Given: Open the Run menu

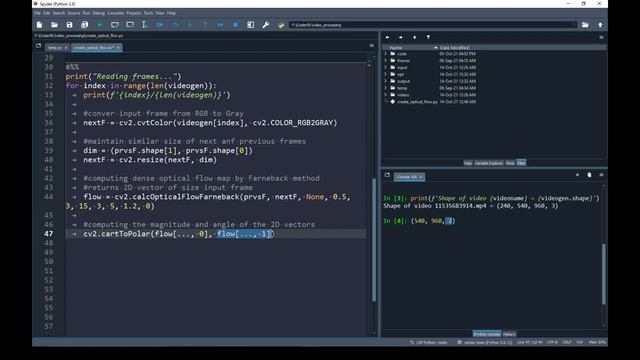Looking at the screenshot, I should click(x=86, y=13).
